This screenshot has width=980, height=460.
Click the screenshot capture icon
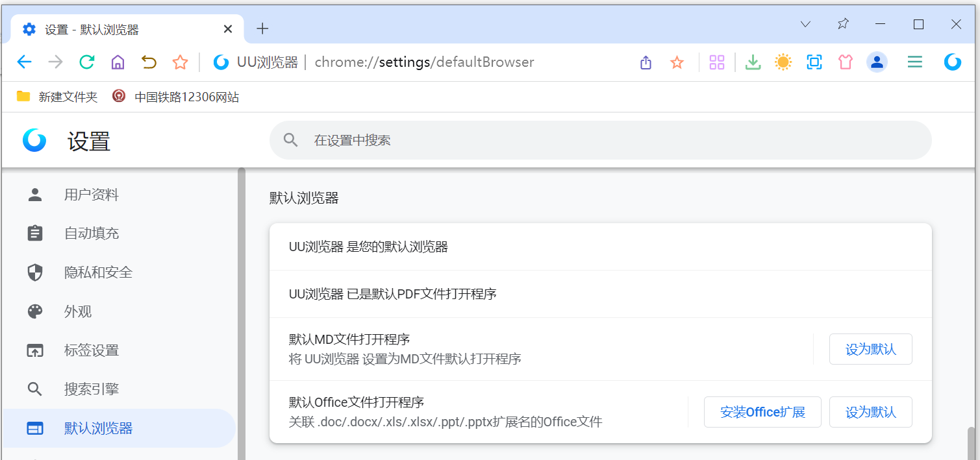tap(814, 62)
